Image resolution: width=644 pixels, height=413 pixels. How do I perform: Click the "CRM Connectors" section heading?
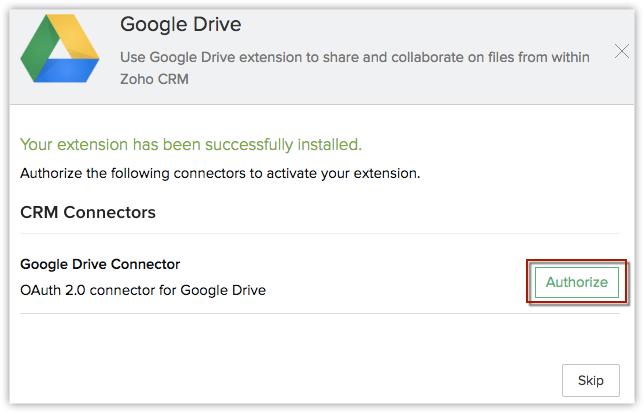(x=88, y=212)
